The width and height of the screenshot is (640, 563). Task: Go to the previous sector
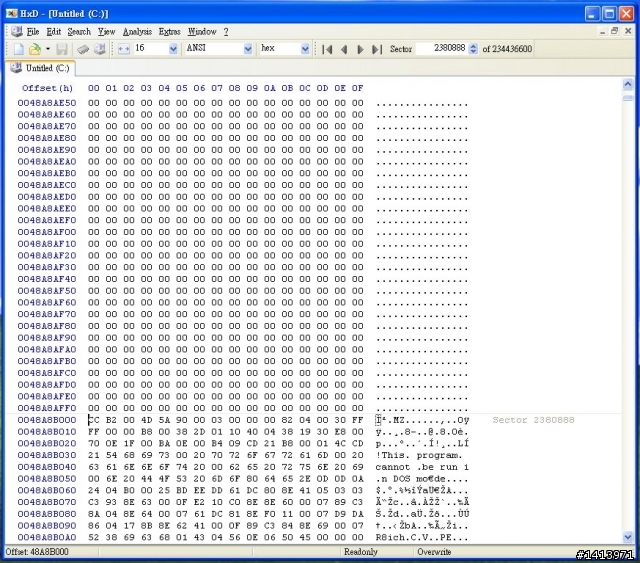(344, 49)
